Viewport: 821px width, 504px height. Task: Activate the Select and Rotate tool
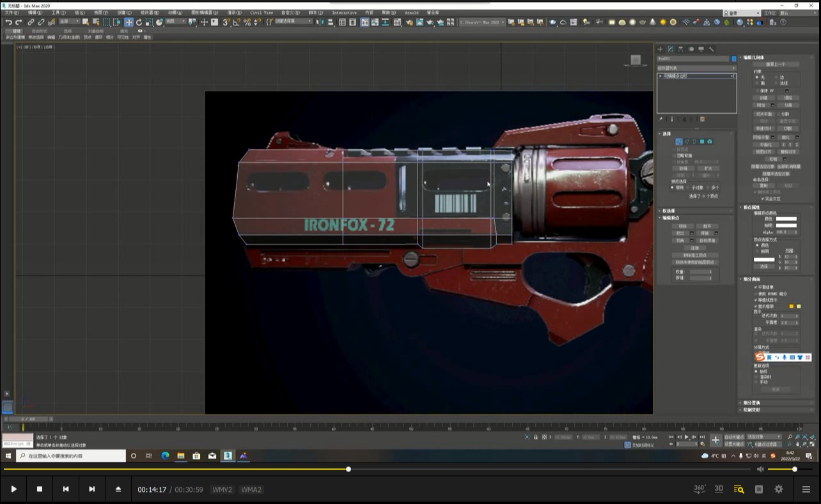(x=139, y=22)
